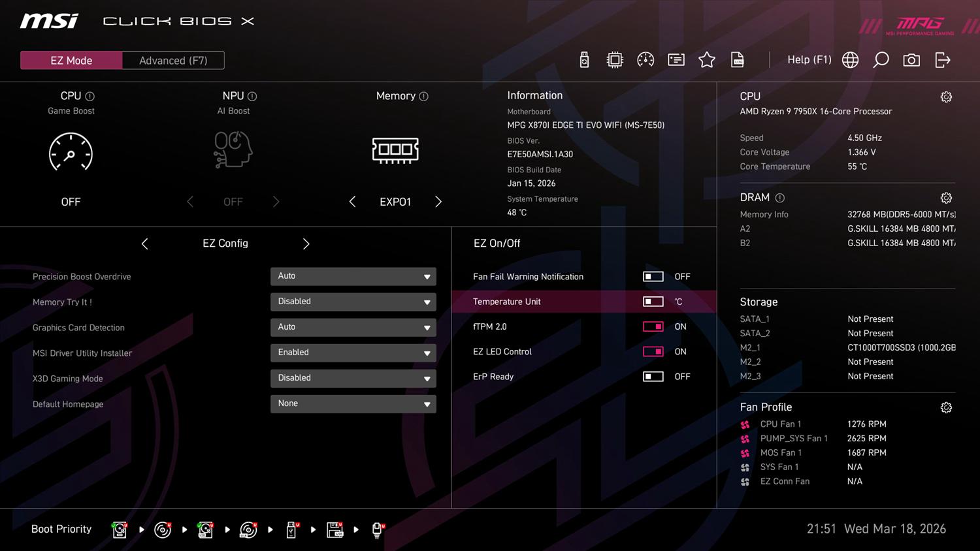This screenshot has height=551, width=980.
Task: Open the search magnifier icon
Action: click(881, 60)
